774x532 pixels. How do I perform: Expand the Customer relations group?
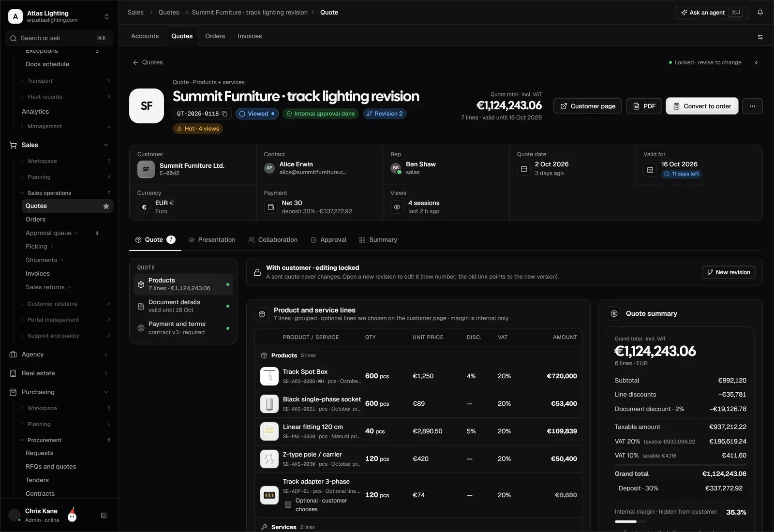pyautogui.click(x=64, y=304)
